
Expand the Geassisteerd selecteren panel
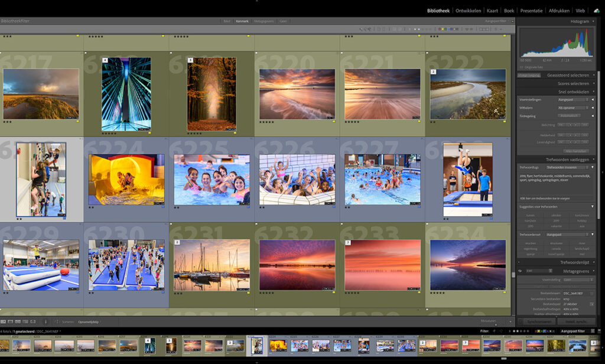click(593, 75)
